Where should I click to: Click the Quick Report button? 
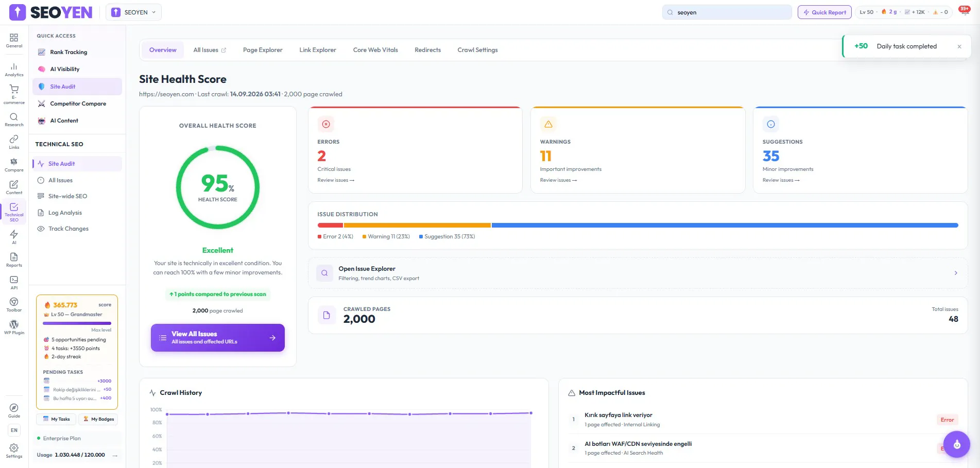tap(824, 12)
